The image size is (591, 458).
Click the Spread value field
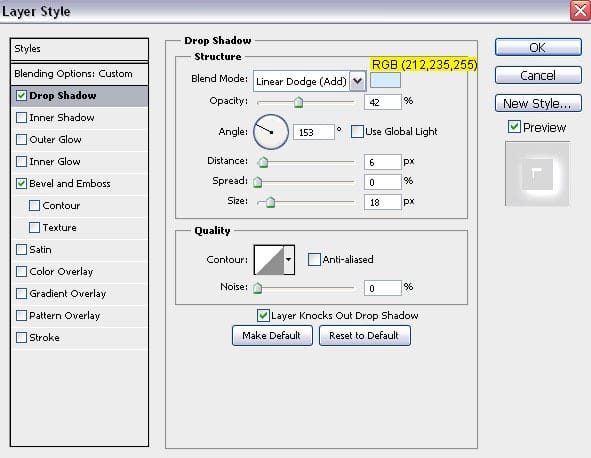point(383,182)
